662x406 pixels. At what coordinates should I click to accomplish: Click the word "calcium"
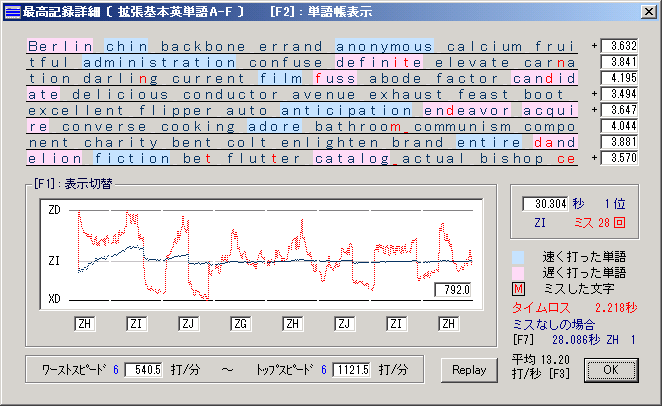pos(485,46)
